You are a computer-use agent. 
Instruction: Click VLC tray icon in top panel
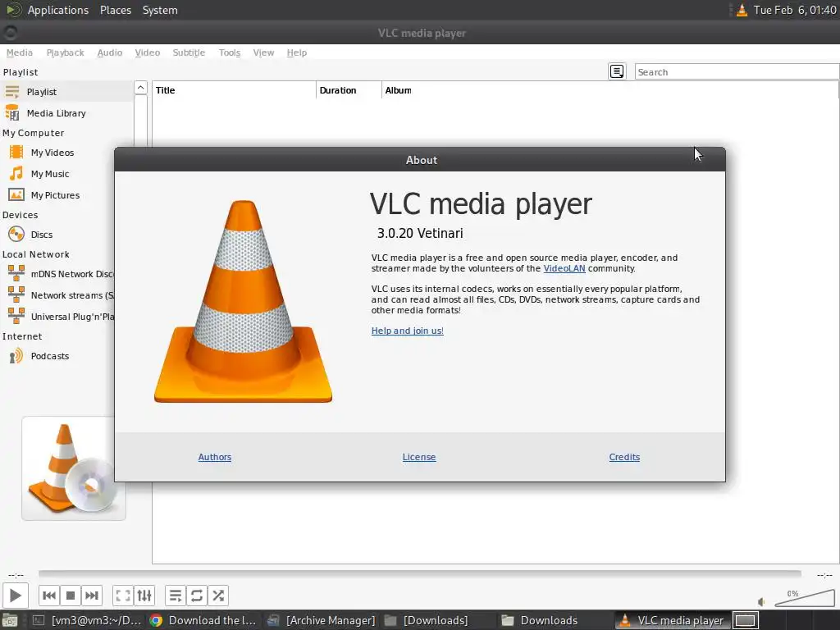click(742, 10)
